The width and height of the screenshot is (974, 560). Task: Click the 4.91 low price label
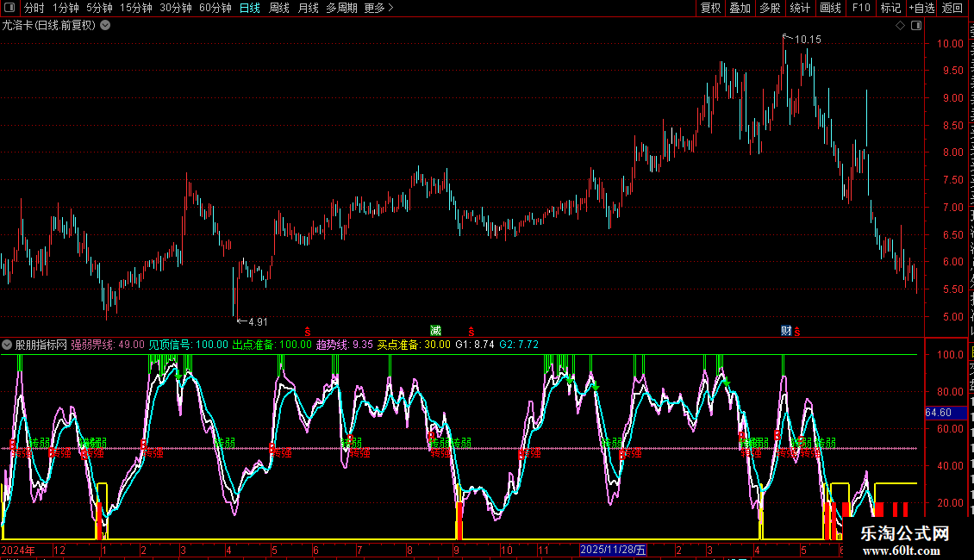(258, 322)
